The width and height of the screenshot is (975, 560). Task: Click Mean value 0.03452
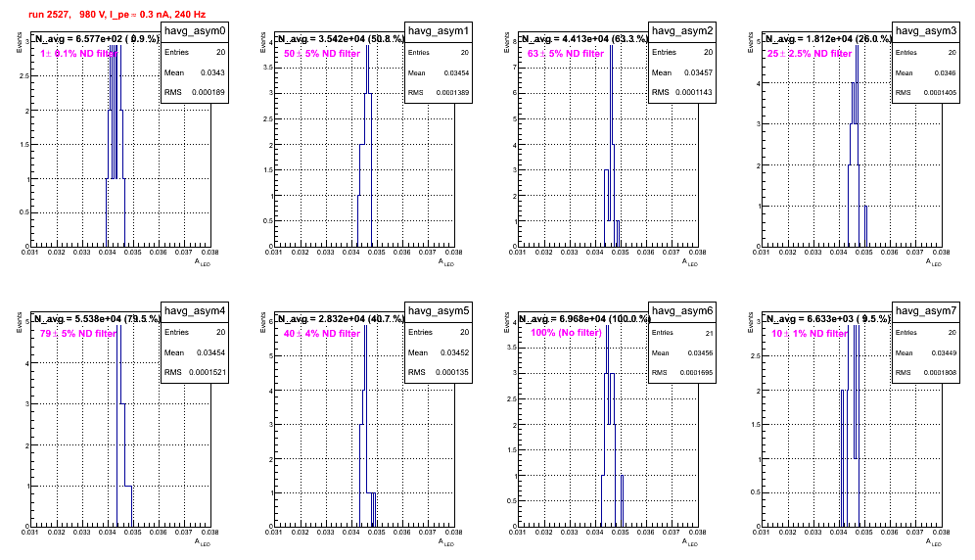(x=454, y=352)
